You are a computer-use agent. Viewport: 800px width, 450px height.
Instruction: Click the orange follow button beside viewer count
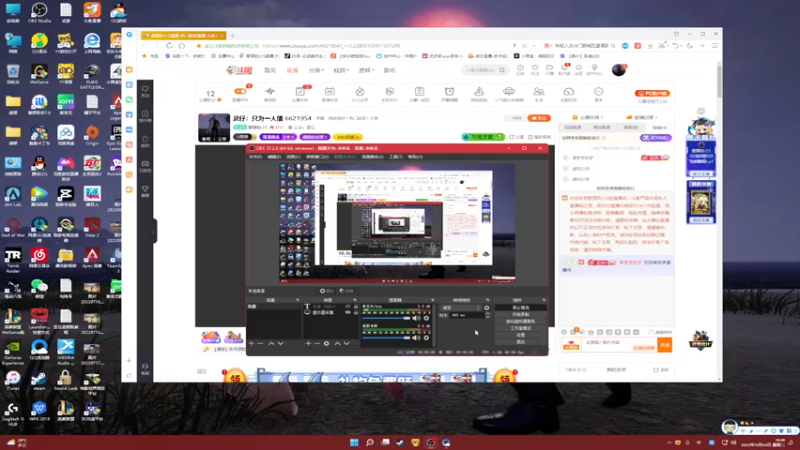pyautogui.click(x=539, y=118)
